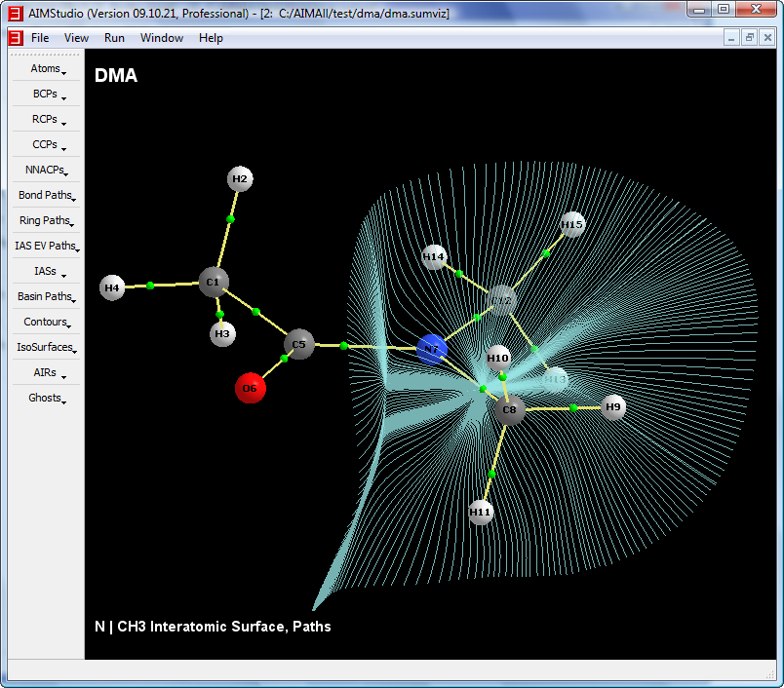Open the View menu
The height and width of the screenshot is (688, 784).
[x=76, y=38]
